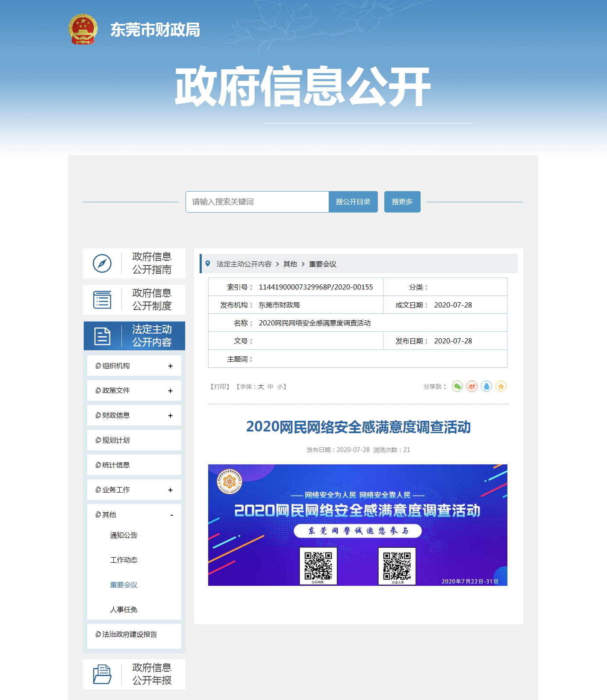
Task: Share via the QZone star icon
Action: pos(501,387)
